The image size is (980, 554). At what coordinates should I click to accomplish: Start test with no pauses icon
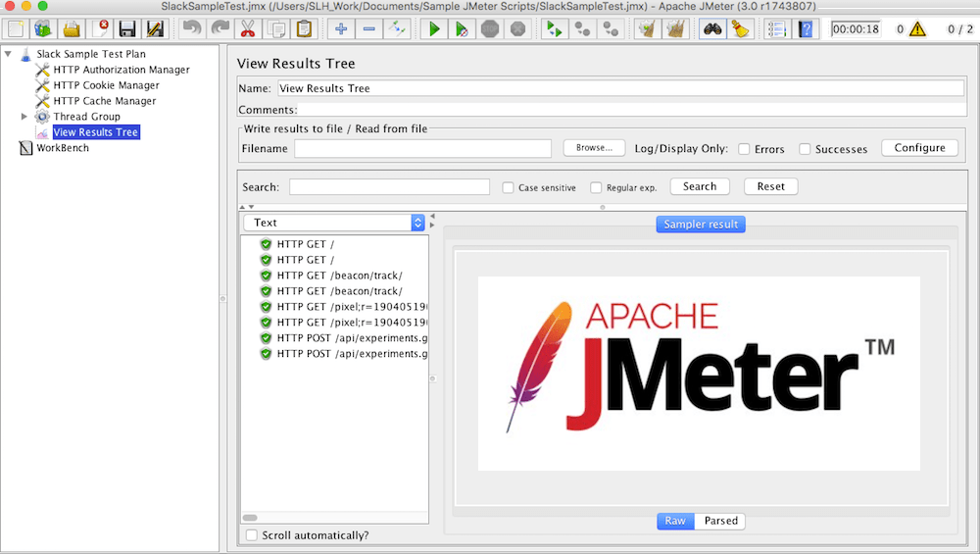tap(462, 28)
